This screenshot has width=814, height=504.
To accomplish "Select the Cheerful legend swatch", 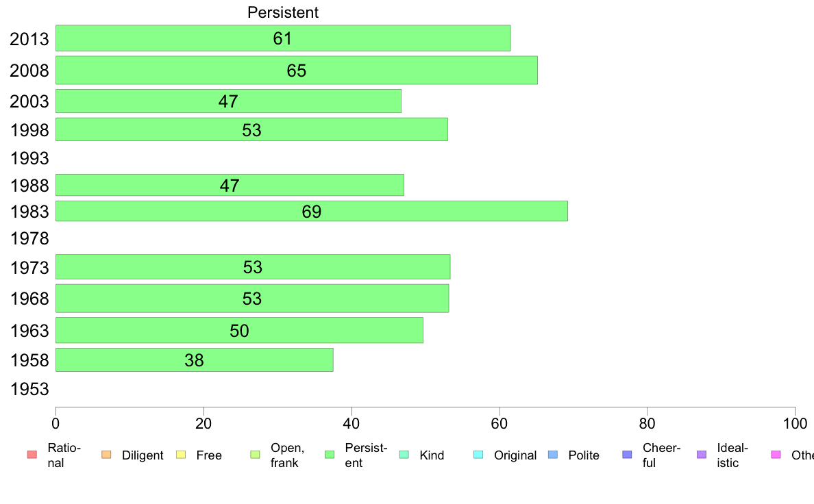I will tap(627, 455).
